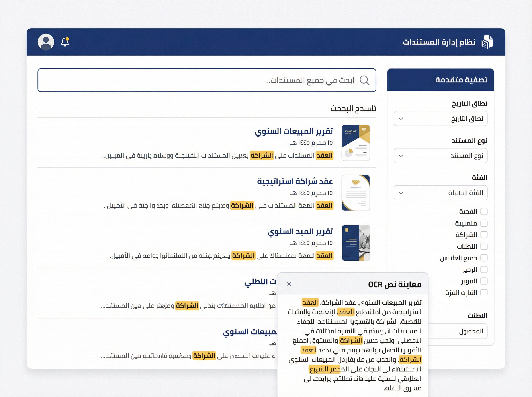
Task: Click the notification bell icon
Action: (x=65, y=42)
